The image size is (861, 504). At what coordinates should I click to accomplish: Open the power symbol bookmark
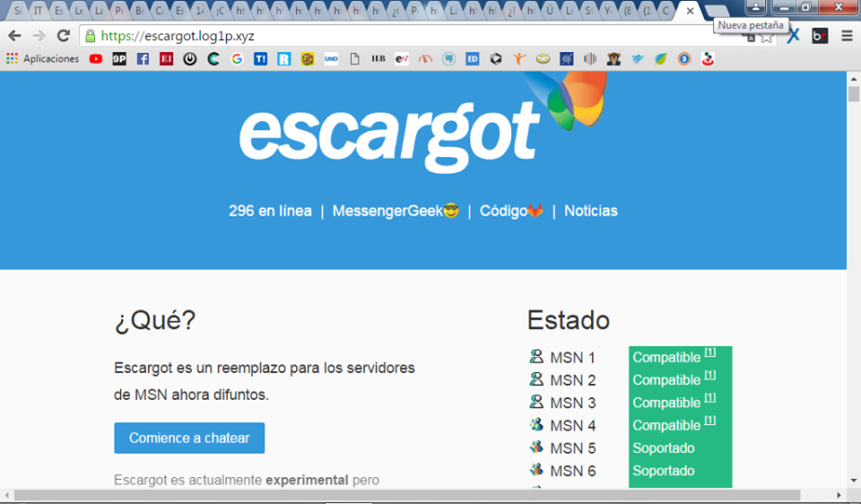[190, 59]
